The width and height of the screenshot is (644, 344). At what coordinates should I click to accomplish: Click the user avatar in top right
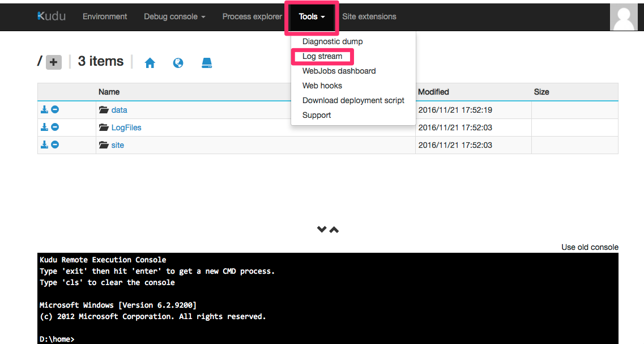point(624,16)
